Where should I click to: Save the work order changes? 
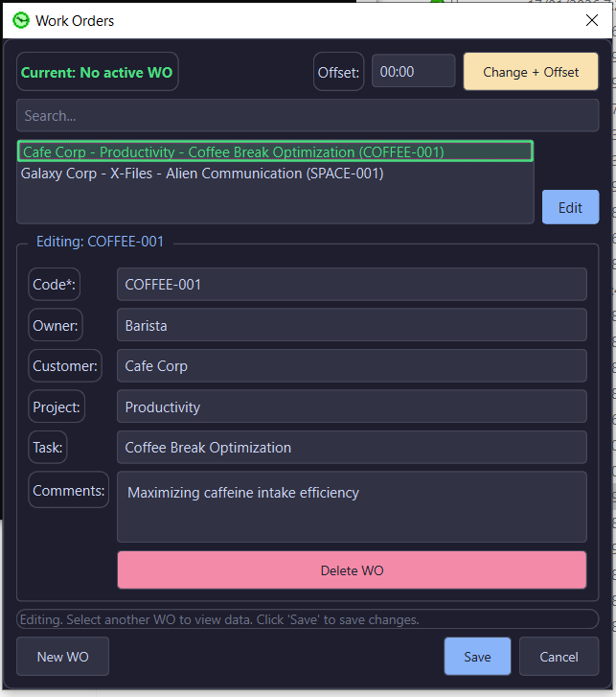(x=477, y=657)
